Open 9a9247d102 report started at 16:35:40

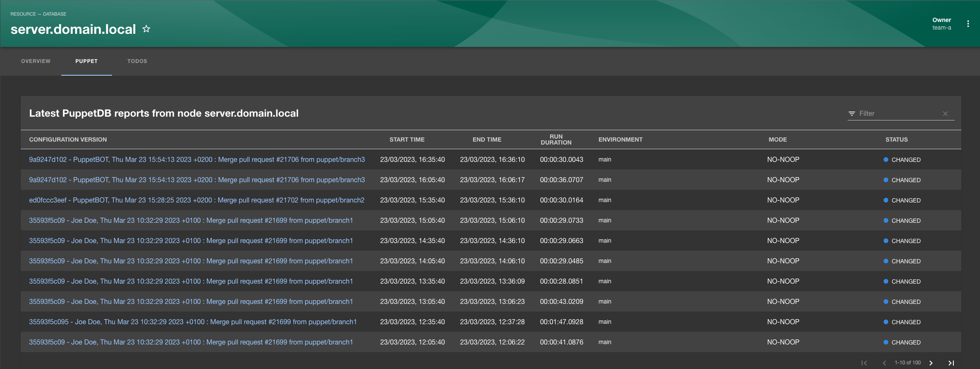coord(197,159)
